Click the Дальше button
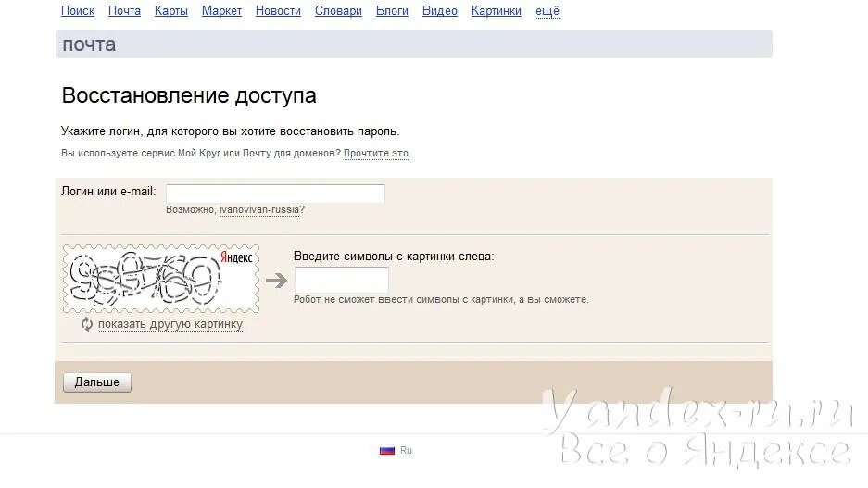Image resolution: width=868 pixels, height=488 pixels. point(97,382)
